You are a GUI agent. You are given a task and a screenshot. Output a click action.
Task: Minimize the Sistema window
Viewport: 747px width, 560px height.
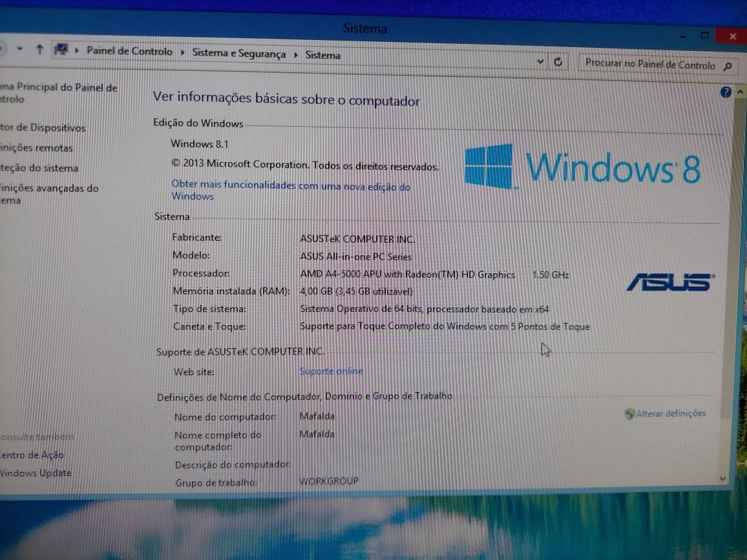[x=683, y=36]
